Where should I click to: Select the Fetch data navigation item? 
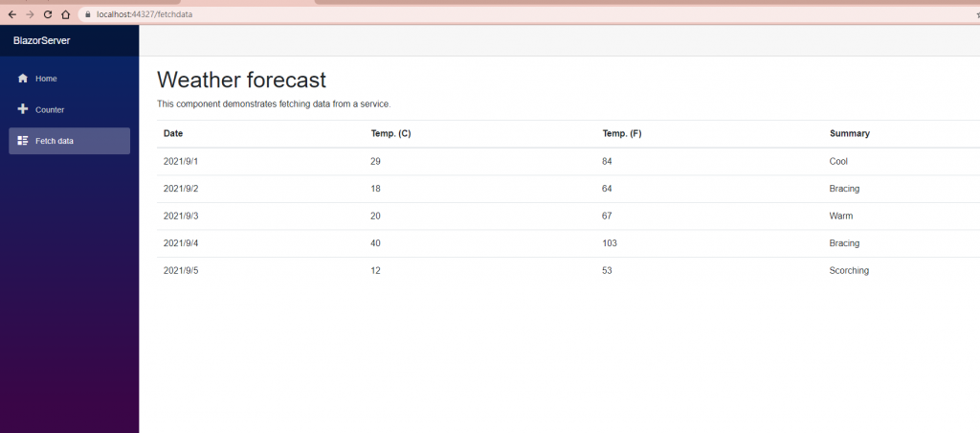(69, 141)
